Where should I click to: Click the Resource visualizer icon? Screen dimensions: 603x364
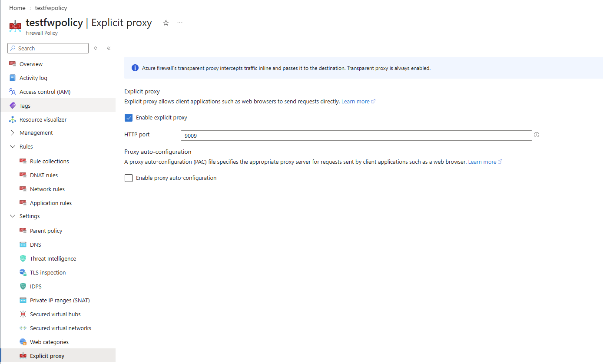coord(13,119)
